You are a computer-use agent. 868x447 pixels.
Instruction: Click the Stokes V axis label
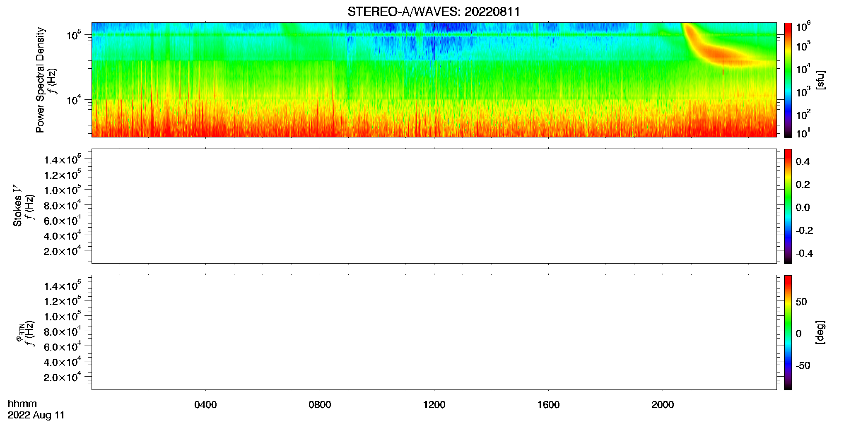17,206
